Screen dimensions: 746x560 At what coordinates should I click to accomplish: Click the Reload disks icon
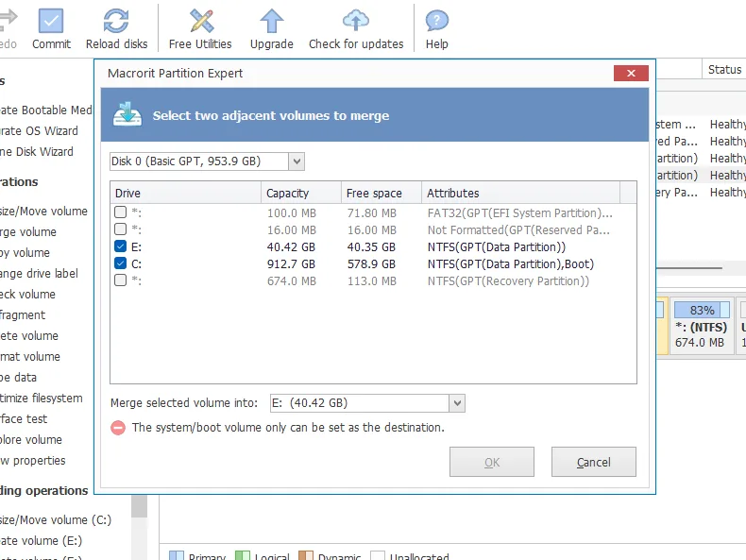[116, 21]
